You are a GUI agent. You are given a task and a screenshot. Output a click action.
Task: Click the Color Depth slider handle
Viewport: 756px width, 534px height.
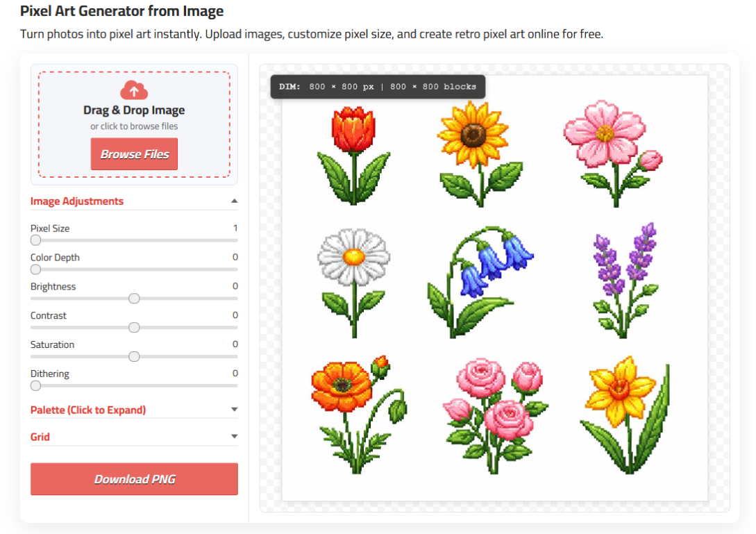(x=35, y=269)
